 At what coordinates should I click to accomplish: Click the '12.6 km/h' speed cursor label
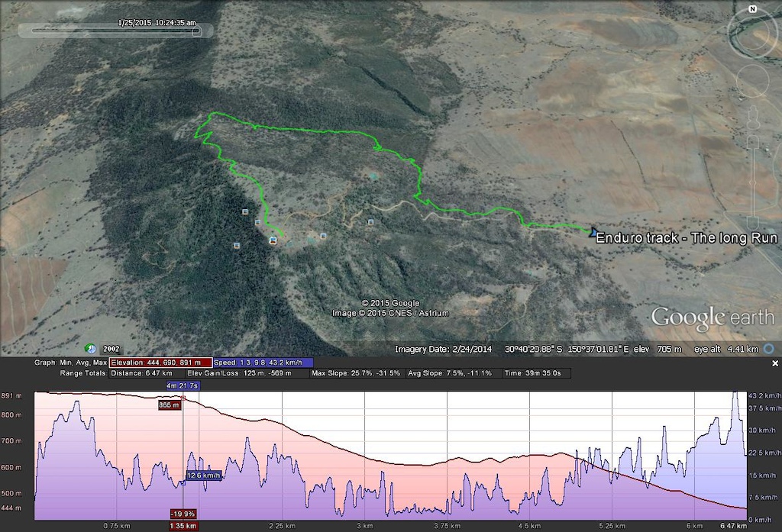[204, 476]
